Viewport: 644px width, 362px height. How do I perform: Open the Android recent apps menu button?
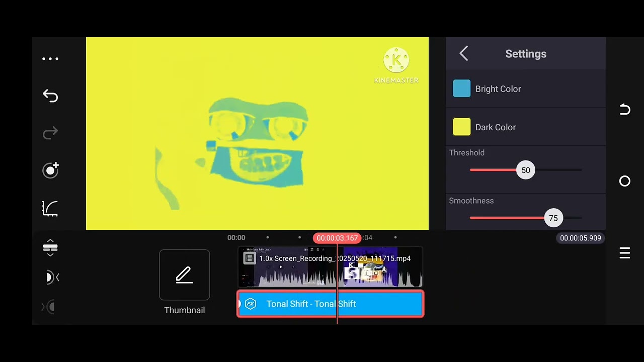[x=625, y=253]
